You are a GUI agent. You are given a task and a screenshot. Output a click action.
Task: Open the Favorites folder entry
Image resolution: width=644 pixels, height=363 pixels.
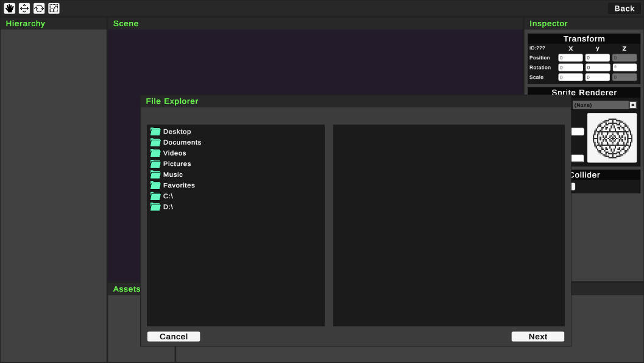(x=179, y=185)
